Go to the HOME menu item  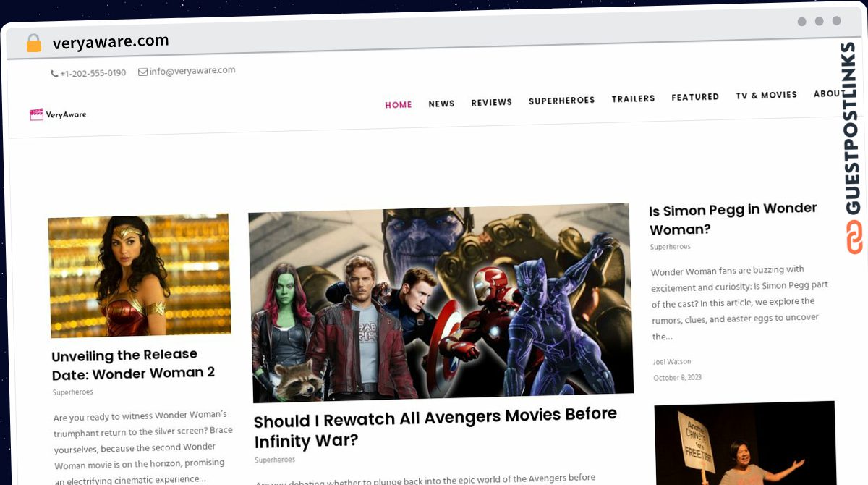coord(399,105)
